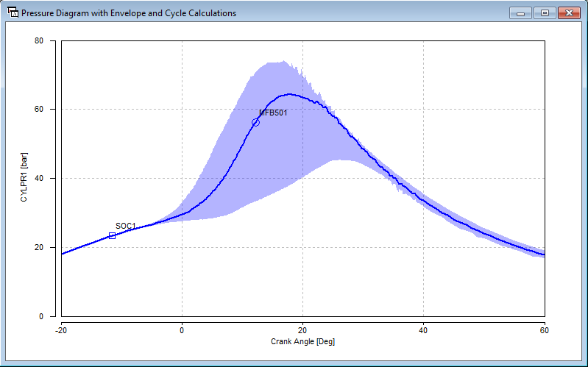The width and height of the screenshot is (588, 367).
Task: Click the window icon in the title bar
Action: 13,13
